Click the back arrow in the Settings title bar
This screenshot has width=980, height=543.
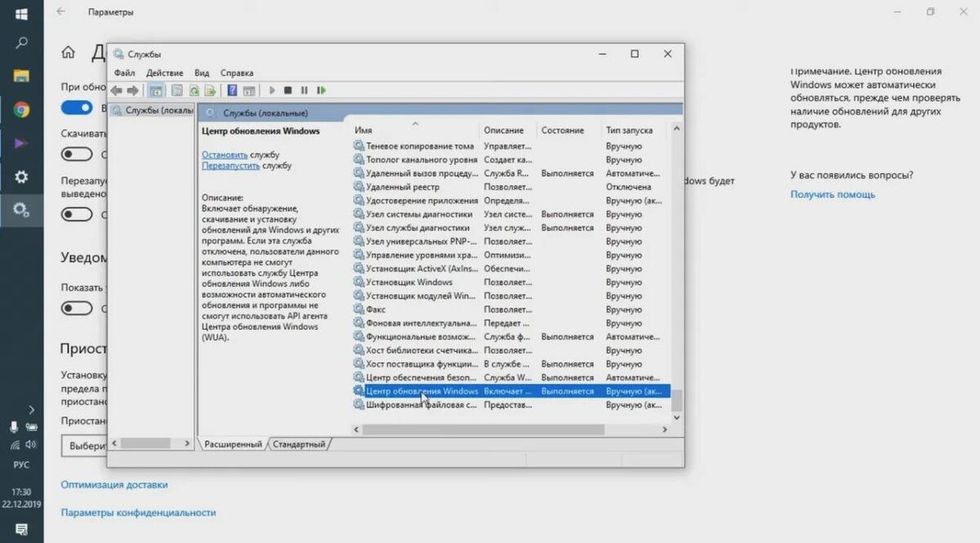(x=61, y=12)
